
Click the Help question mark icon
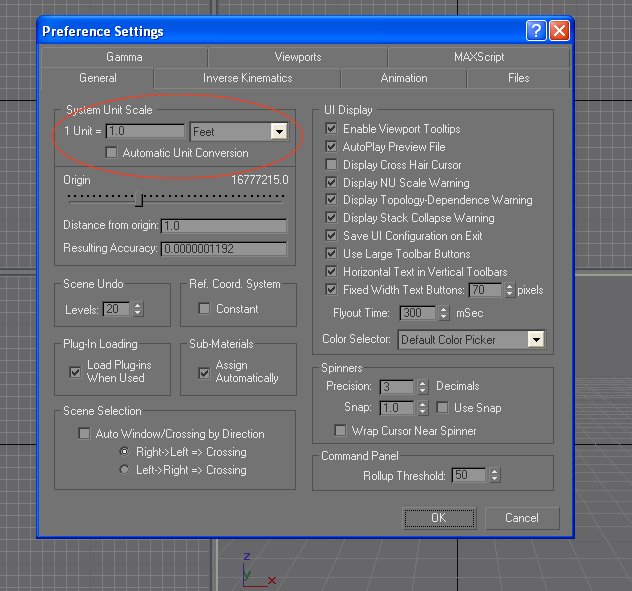point(537,31)
